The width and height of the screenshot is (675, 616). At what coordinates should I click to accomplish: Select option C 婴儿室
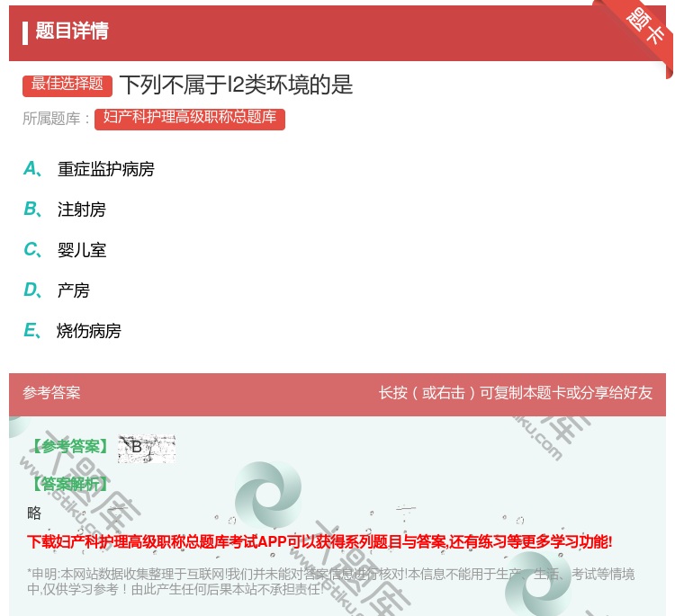click(x=65, y=250)
